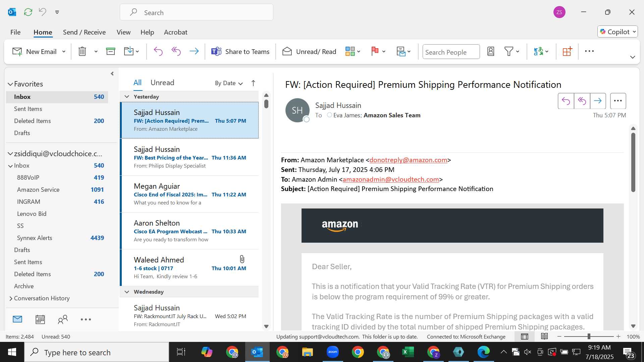The image size is (644, 362).
Task: Switch to Calendar view icon
Action: tap(40, 319)
